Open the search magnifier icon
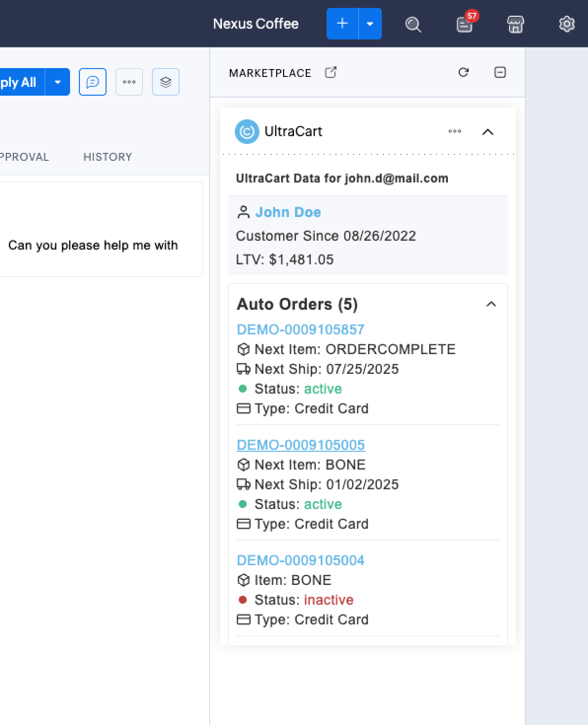 (413, 24)
